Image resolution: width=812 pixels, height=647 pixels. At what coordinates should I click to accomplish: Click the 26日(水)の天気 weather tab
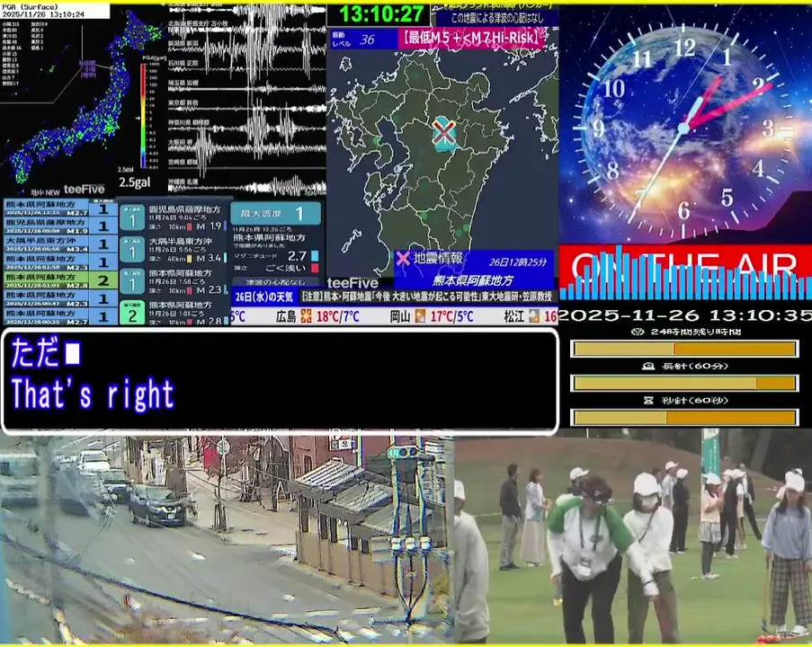(x=264, y=297)
